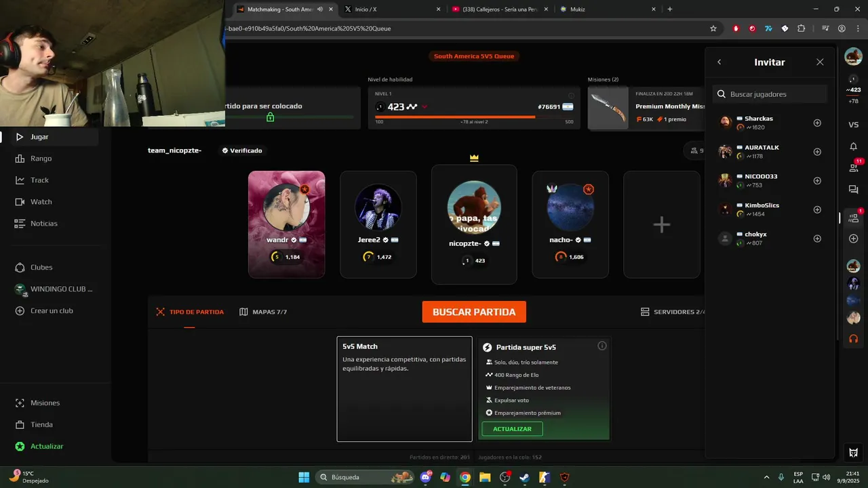Invite KimboSlics with the plus icon
Viewport: 868px width, 488px height.
[x=817, y=209]
